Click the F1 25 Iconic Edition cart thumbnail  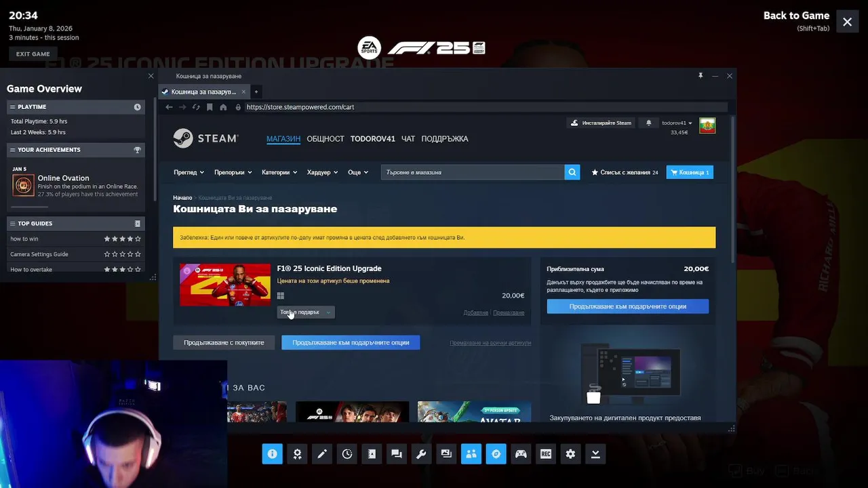point(225,285)
